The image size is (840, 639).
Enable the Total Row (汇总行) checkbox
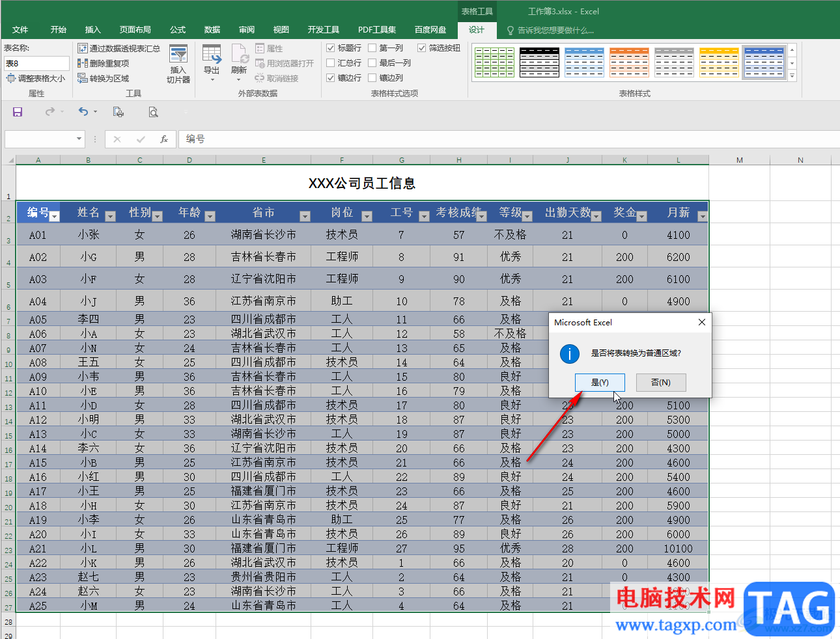331,63
